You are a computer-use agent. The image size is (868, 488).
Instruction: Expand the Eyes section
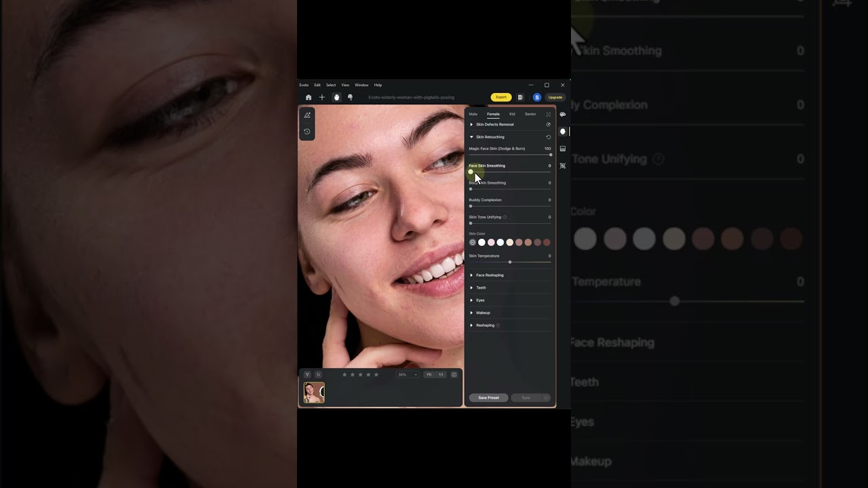tap(471, 300)
